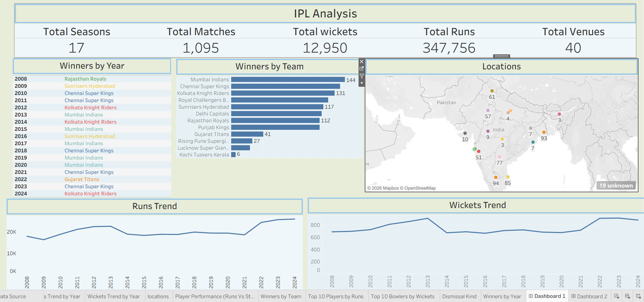Screen dimensions: 644x302
Task: Click the IPL Analysis dashboard title
Action: tap(325, 14)
